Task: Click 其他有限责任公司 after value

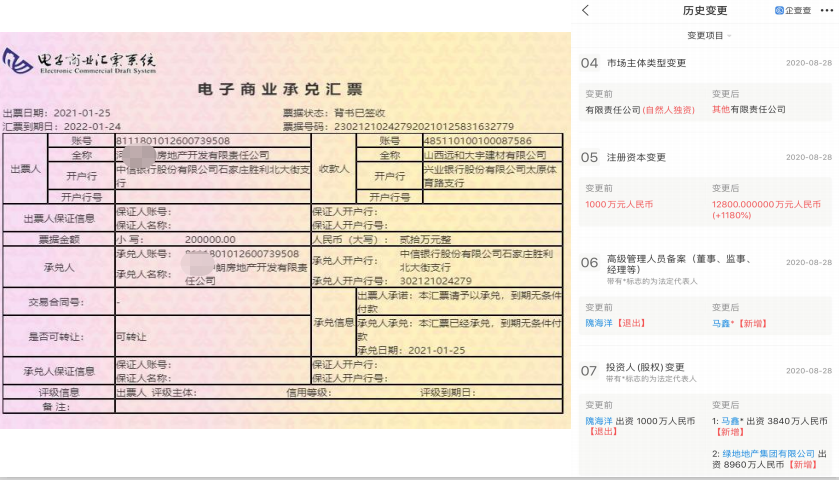Action: [749, 109]
